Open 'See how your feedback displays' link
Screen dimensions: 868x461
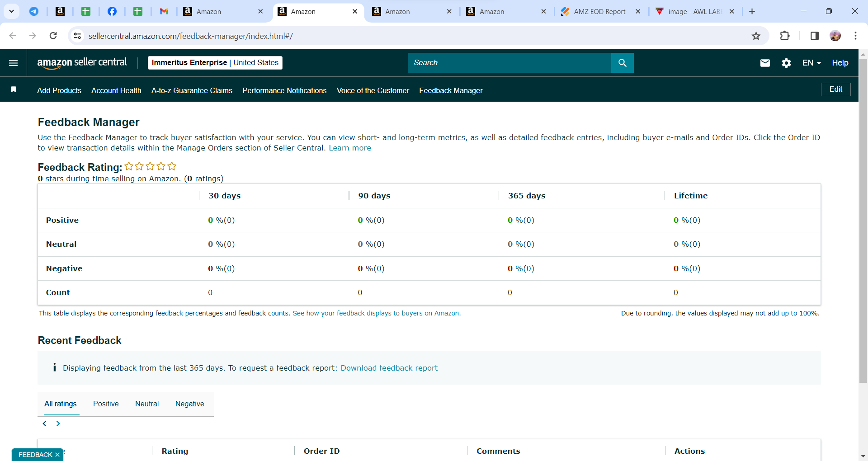377,313
